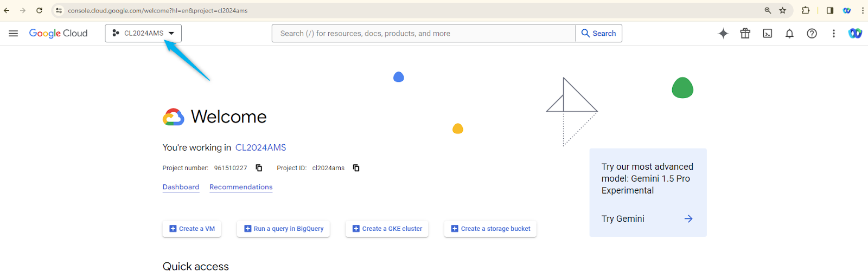Copy the project number to clipboard

pyautogui.click(x=259, y=168)
